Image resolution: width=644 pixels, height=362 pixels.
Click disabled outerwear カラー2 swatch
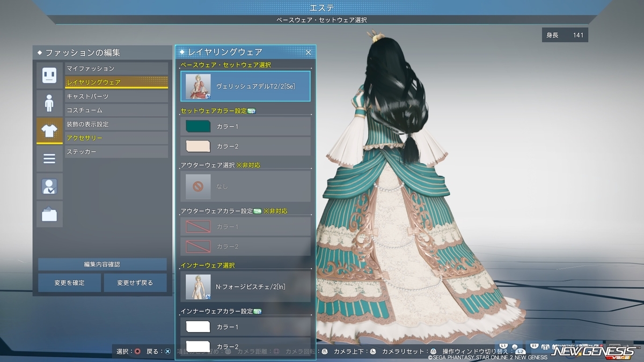(x=197, y=247)
